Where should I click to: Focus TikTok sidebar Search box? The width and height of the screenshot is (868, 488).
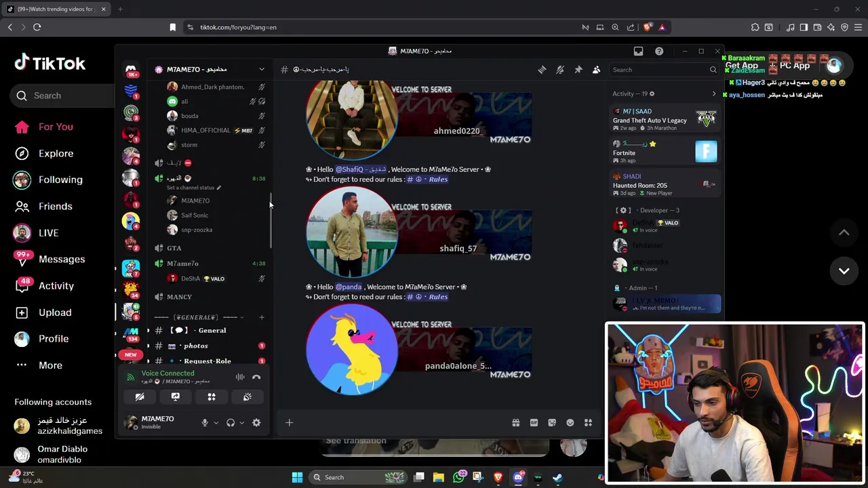pos(62,96)
